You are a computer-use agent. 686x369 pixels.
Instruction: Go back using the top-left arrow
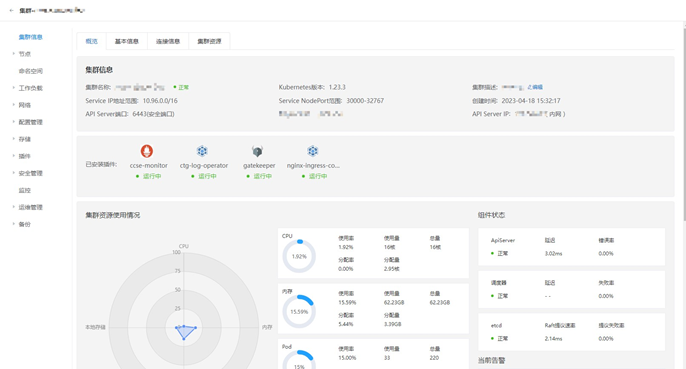click(x=12, y=10)
